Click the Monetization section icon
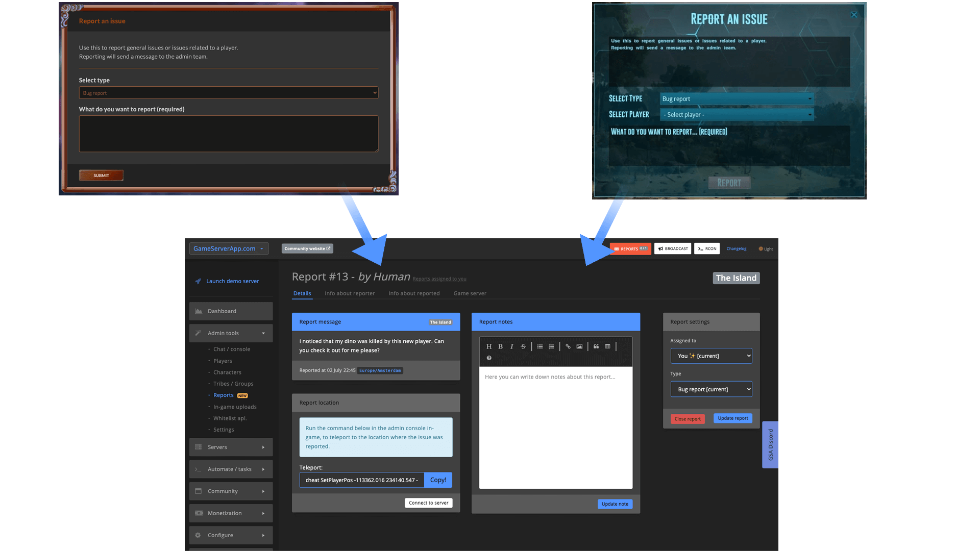980x551 pixels. click(x=199, y=514)
